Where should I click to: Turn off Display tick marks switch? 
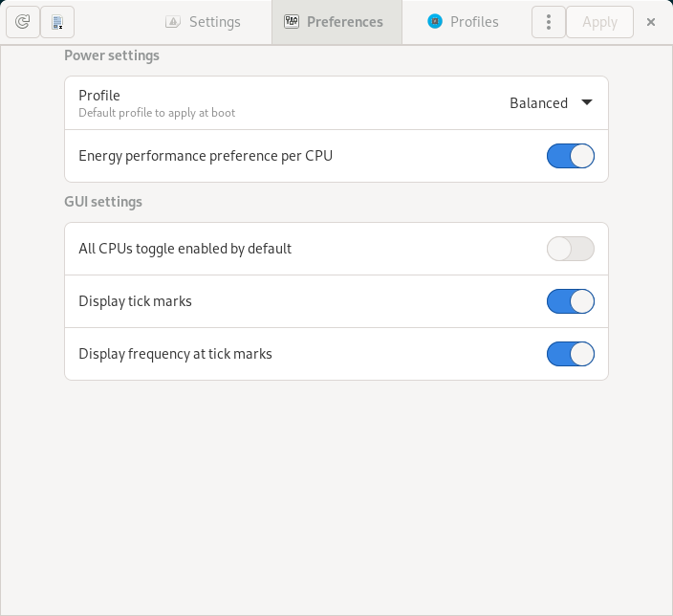(x=571, y=301)
